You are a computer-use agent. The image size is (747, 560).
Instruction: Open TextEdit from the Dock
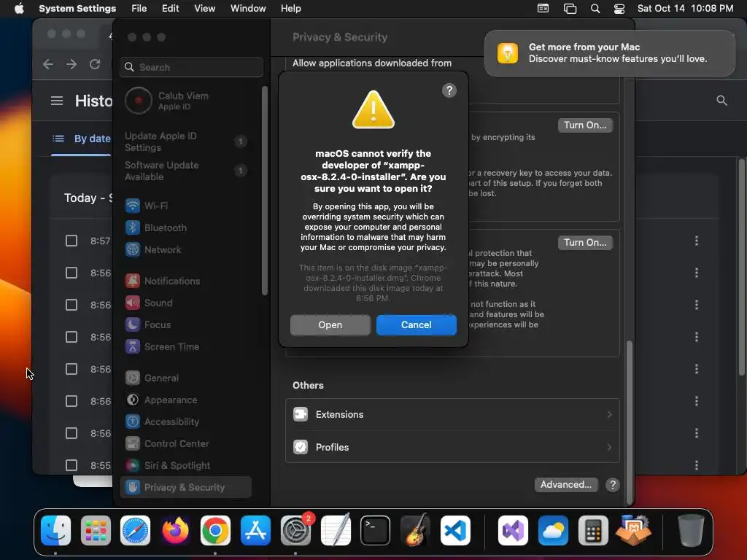tap(336, 530)
